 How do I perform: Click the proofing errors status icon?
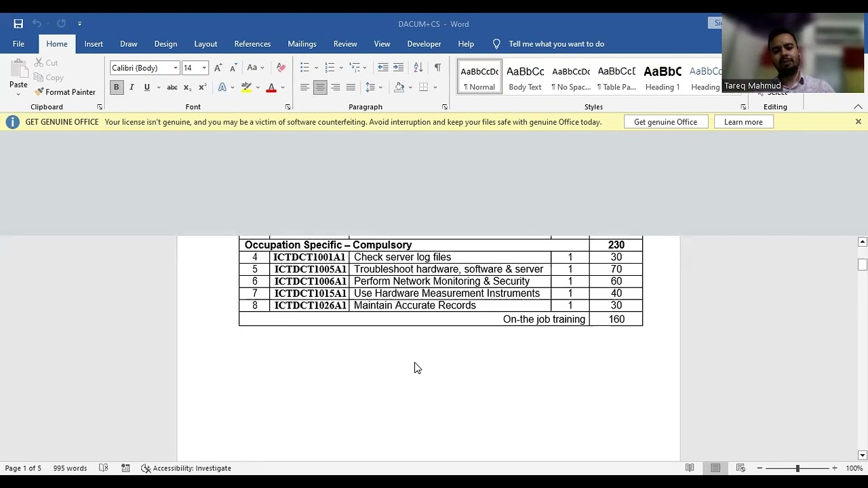[x=104, y=468]
